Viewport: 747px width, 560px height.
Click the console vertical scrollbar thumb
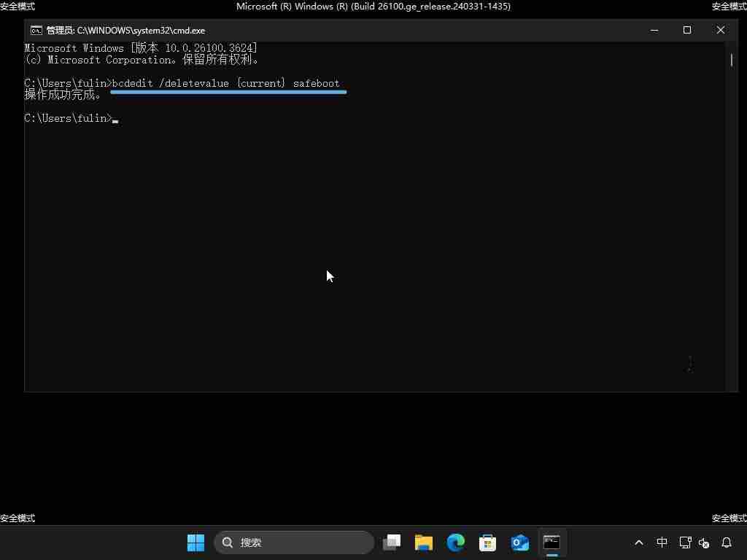(x=732, y=60)
